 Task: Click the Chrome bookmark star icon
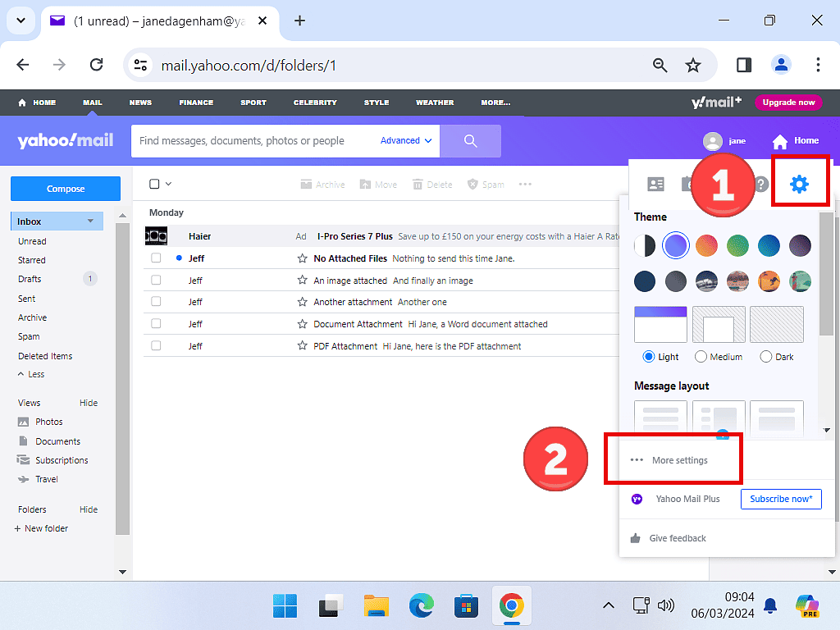pos(693,66)
